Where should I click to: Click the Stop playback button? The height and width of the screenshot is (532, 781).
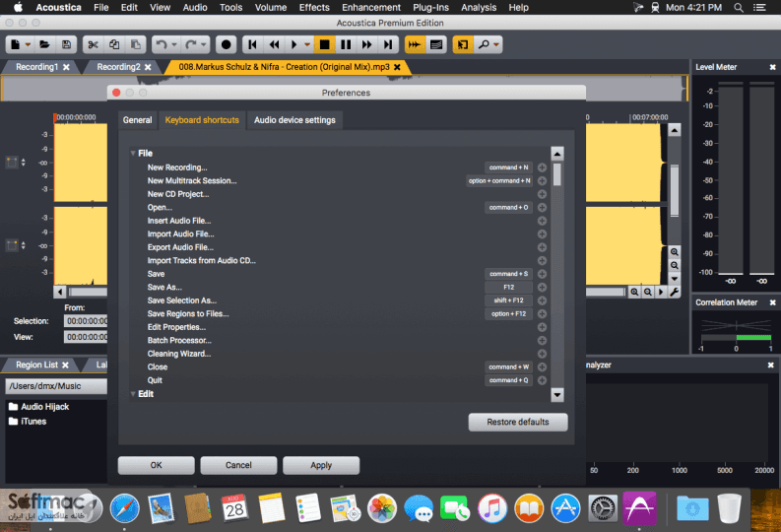(x=324, y=45)
